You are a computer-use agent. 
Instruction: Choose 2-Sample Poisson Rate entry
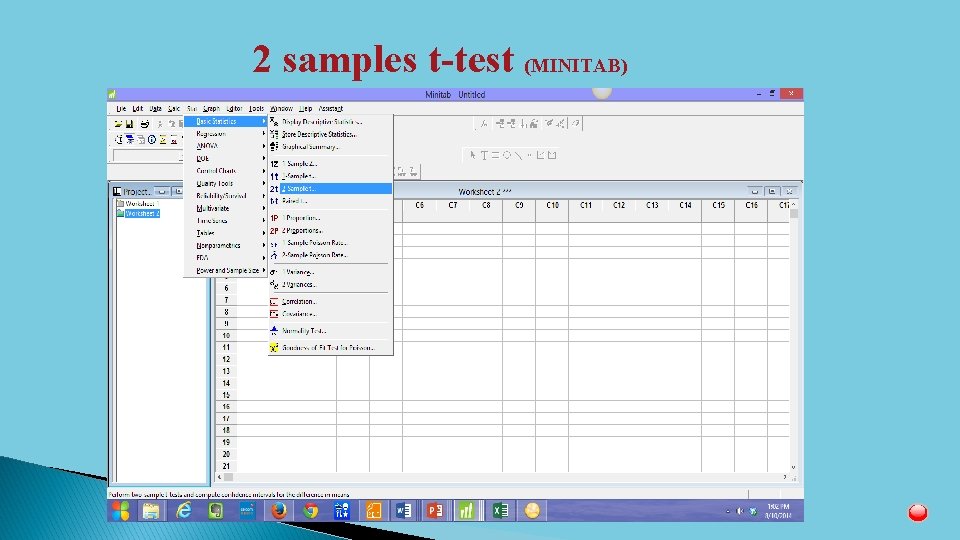point(331,255)
